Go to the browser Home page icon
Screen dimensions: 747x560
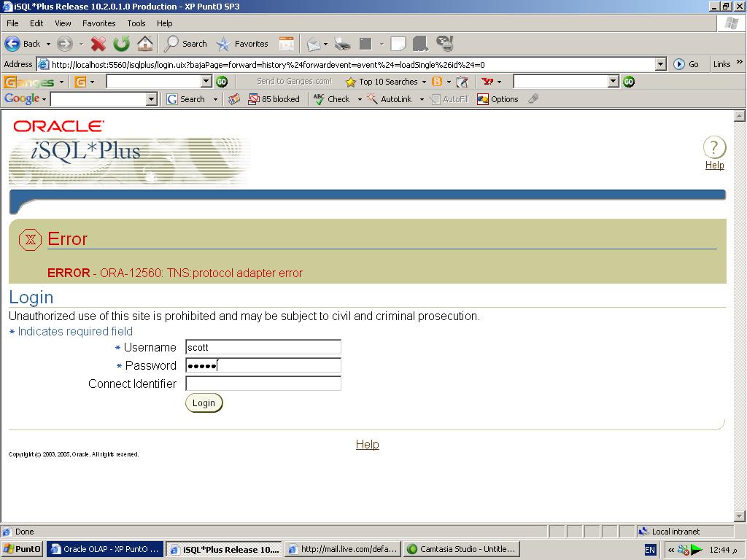(144, 44)
